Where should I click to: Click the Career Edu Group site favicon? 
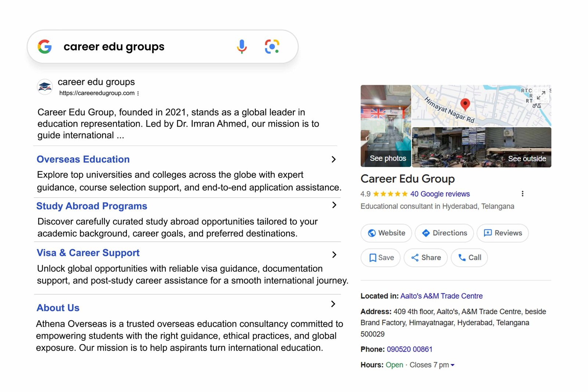pyautogui.click(x=45, y=87)
